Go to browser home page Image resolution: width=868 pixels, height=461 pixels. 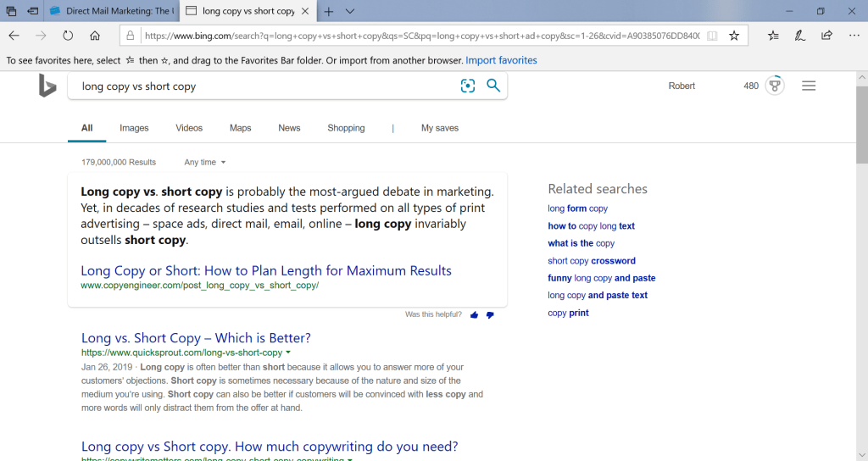tap(95, 36)
